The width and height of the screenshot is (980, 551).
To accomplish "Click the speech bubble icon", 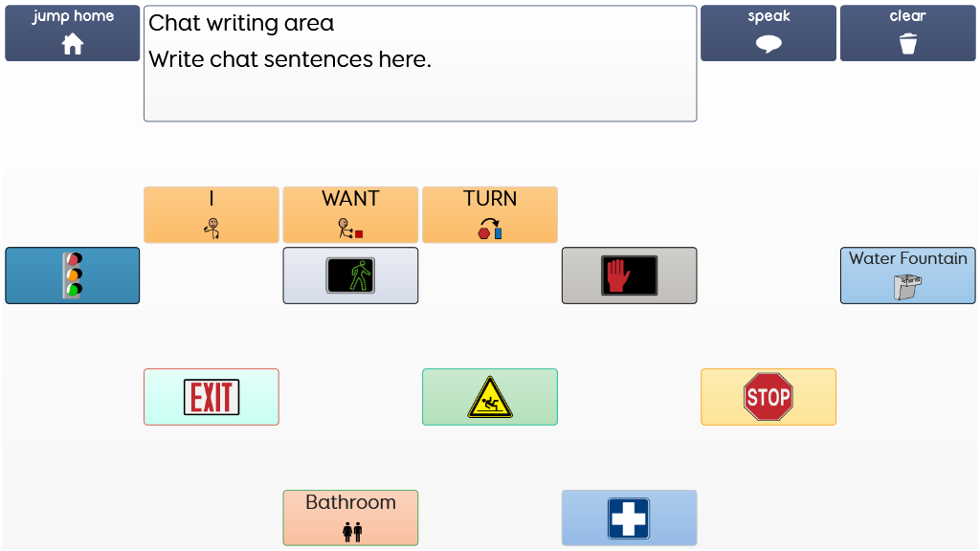I will pos(768,44).
